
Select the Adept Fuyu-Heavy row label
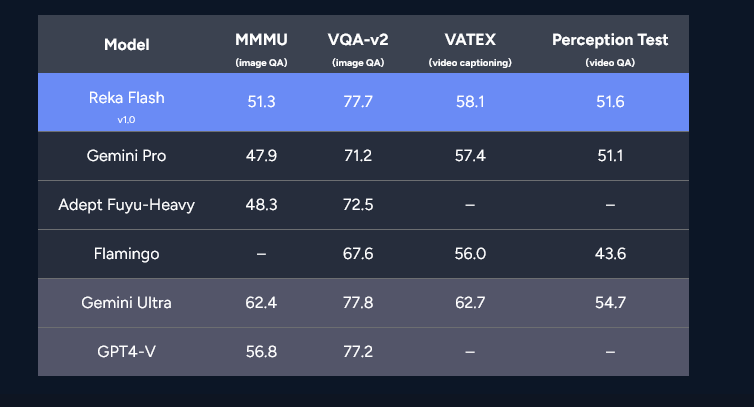(x=126, y=205)
